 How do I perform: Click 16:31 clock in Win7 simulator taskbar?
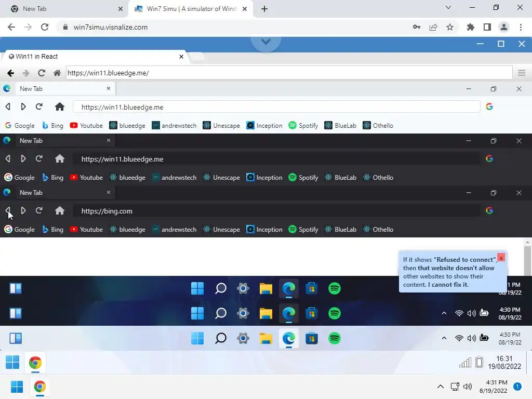coord(504,362)
